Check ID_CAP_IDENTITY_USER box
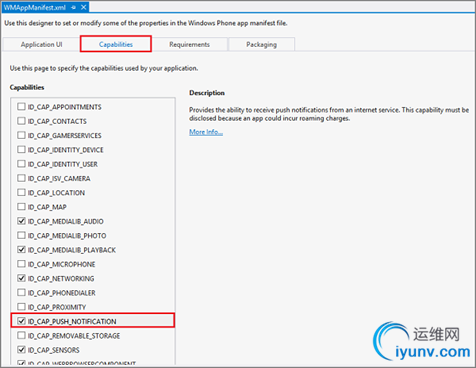The image size is (476, 368). tap(21, 164)
